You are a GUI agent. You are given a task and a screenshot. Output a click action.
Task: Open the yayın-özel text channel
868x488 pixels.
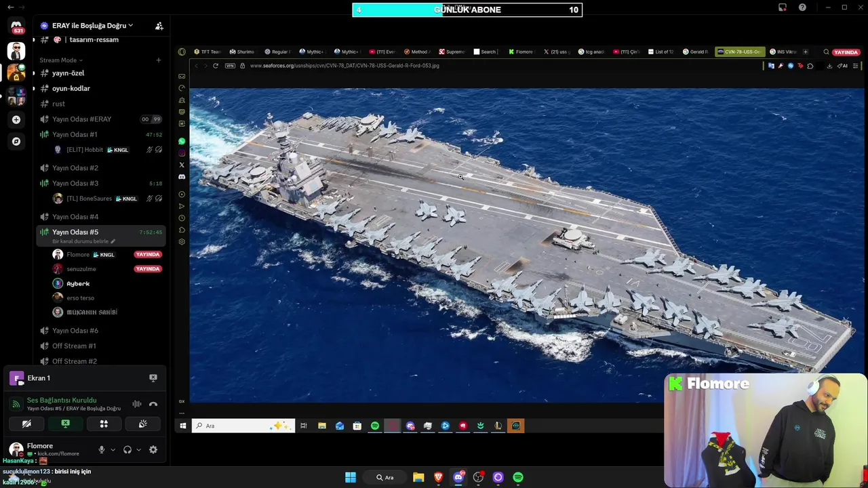point(101,73)
